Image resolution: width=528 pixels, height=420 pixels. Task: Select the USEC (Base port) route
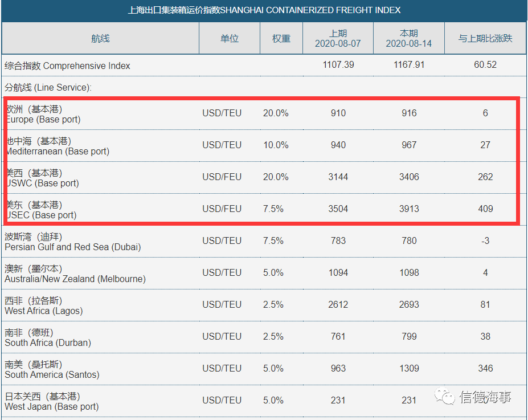tap(41, 210)
